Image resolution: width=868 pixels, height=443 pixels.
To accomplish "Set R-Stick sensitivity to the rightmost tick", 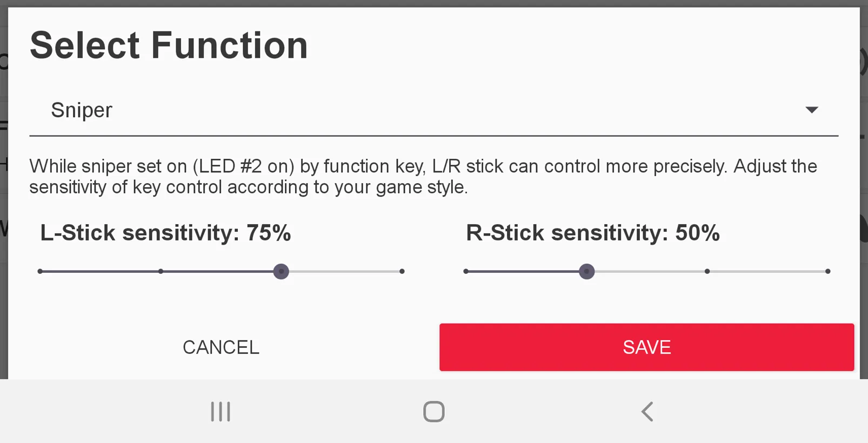I will tap(827, 271).
